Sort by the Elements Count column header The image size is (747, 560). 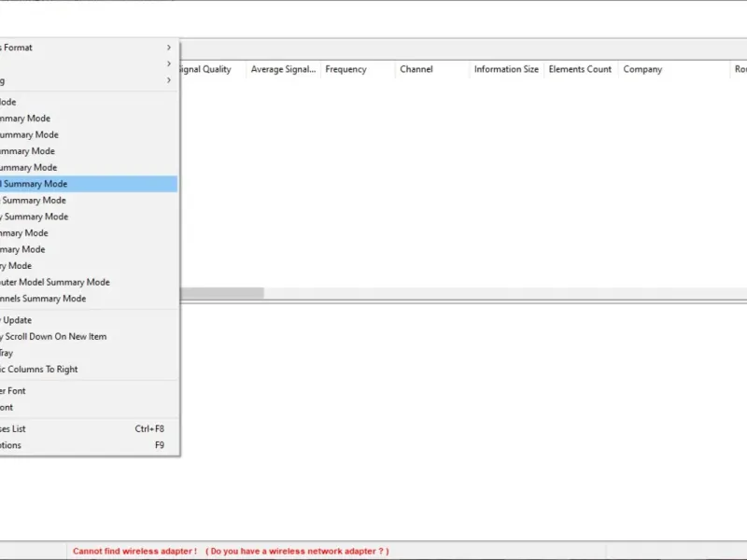click(581, 69)
